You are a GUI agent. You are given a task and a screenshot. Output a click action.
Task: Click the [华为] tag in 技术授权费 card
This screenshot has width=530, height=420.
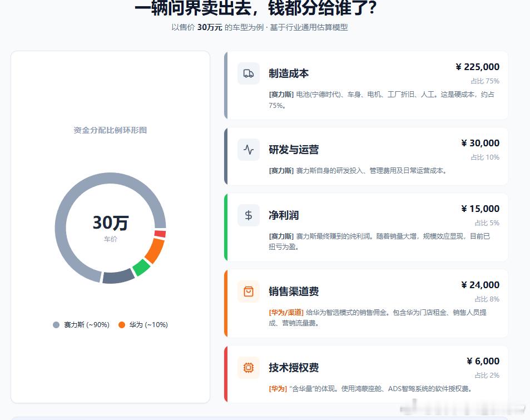pyautogui.click(x=278, y=388)
